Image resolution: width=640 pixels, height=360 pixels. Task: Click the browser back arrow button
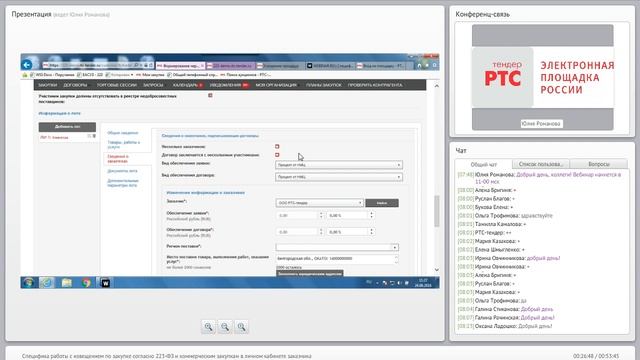coord(27,64)
